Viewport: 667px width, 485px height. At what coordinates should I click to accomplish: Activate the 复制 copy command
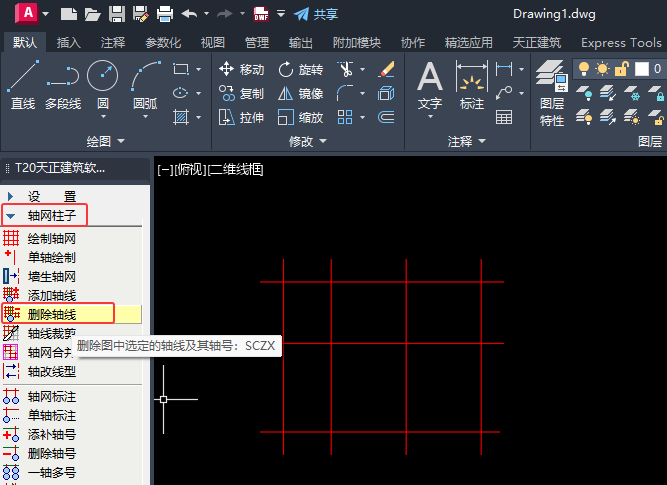click(242, 93)
